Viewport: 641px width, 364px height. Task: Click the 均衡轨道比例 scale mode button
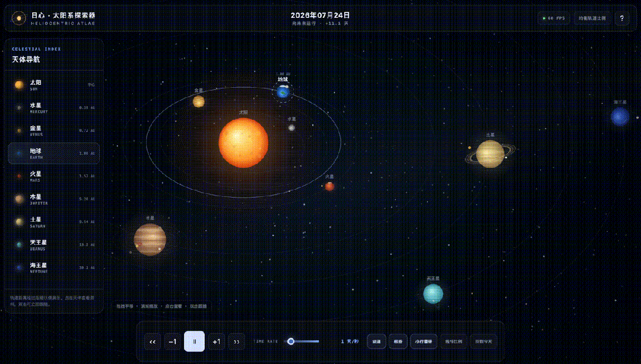(592, 18)
